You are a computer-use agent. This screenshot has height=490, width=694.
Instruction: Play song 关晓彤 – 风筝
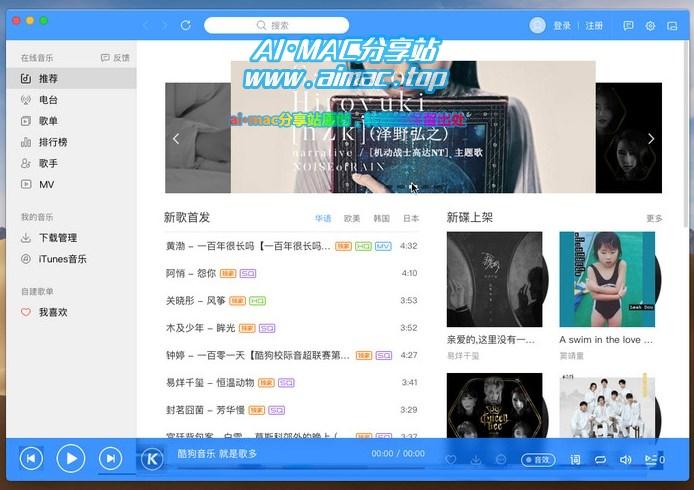(x=292, y=301)
